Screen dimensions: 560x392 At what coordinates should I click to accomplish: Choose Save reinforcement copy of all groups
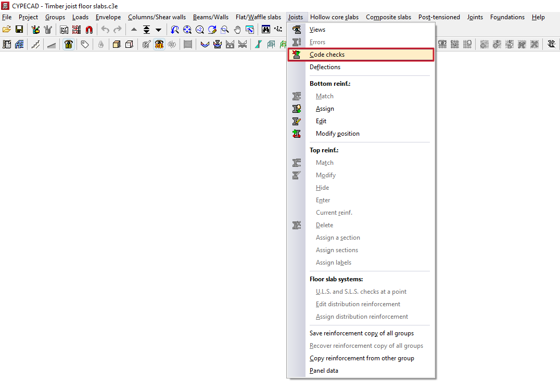361,333
